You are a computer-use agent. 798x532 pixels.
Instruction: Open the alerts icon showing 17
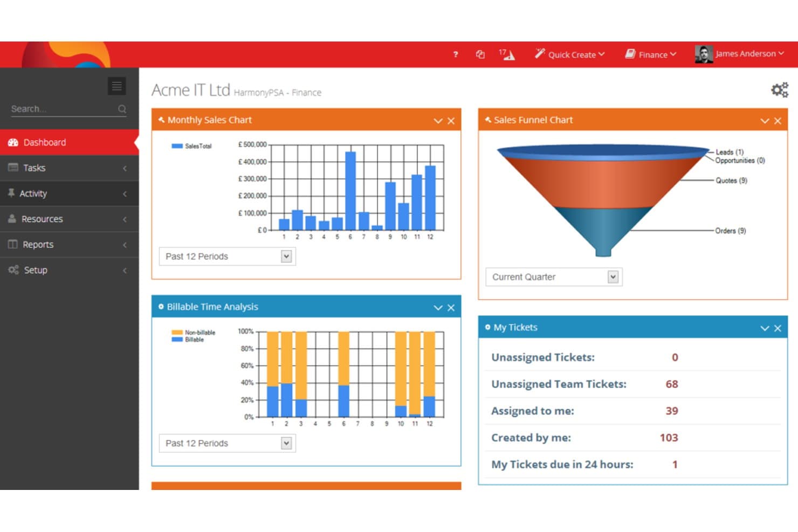tap(506, 54)
